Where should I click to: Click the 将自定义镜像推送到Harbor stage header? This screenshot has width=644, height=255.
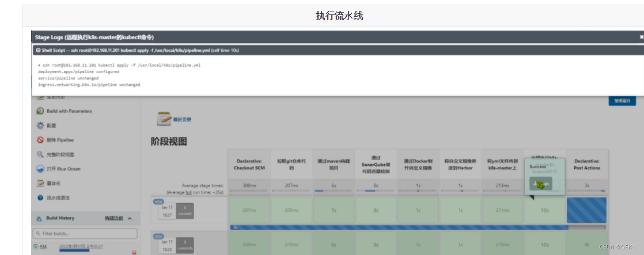460,164
